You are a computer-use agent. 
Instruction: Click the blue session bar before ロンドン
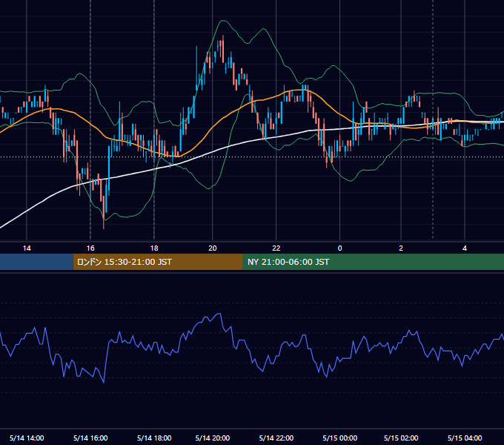point(36,262)
